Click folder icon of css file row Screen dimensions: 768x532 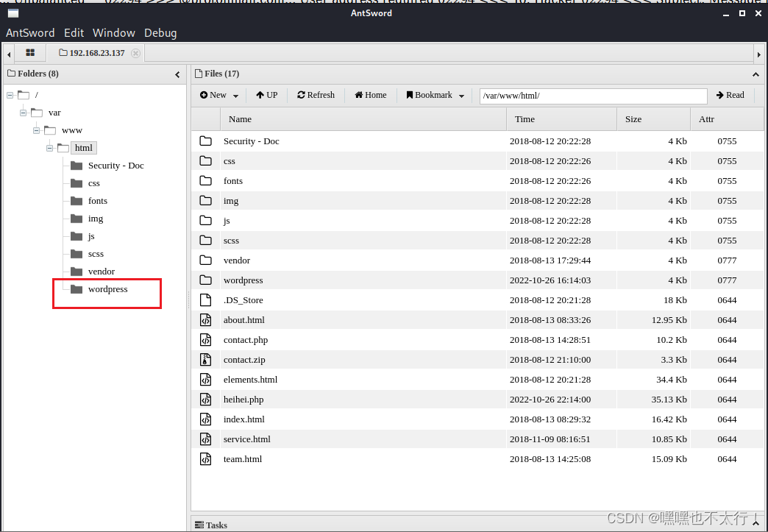[206, 160]
